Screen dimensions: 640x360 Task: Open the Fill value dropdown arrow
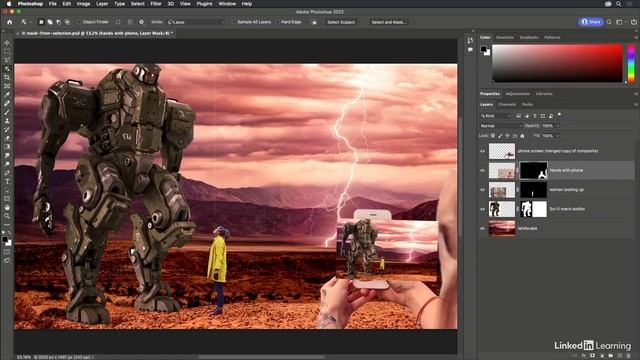[558, 136]
